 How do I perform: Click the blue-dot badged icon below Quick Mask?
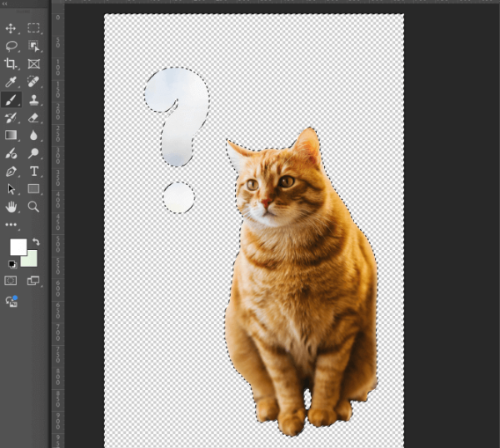11,302
